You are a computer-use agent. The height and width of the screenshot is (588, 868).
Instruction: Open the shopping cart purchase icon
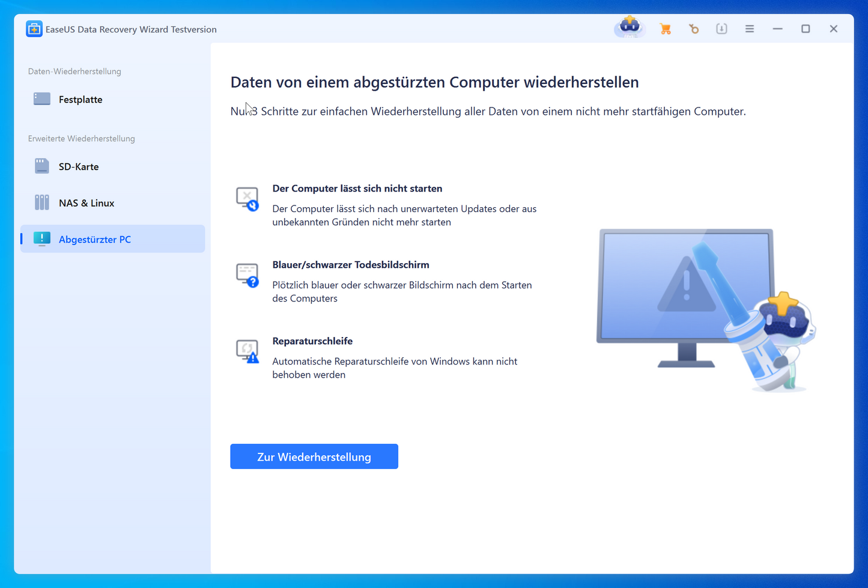665,29
